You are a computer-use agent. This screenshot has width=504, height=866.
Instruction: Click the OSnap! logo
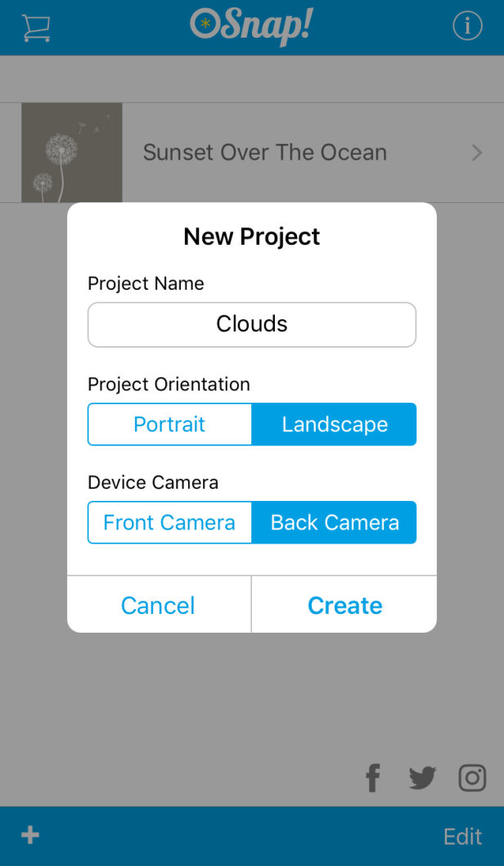251,26
